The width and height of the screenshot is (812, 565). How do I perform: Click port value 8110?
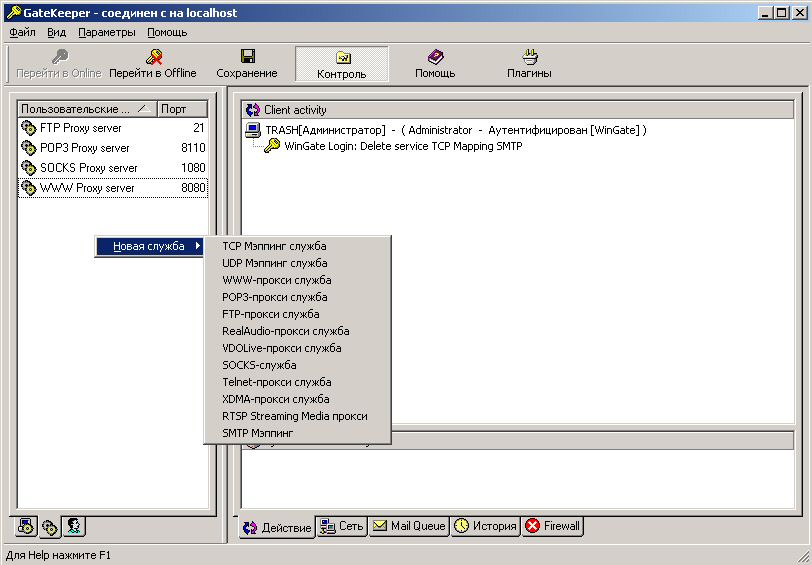pyautogui.click(x=193, y=148)
